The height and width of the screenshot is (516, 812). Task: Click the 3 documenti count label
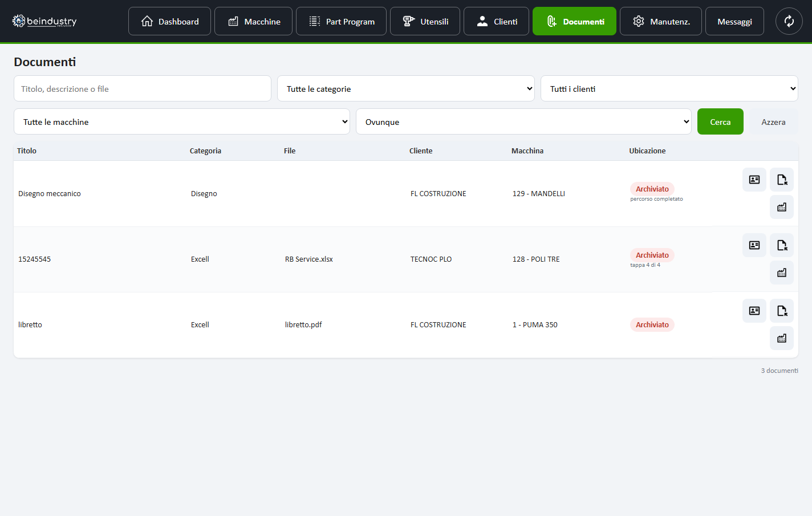click(x=779, y=371)
